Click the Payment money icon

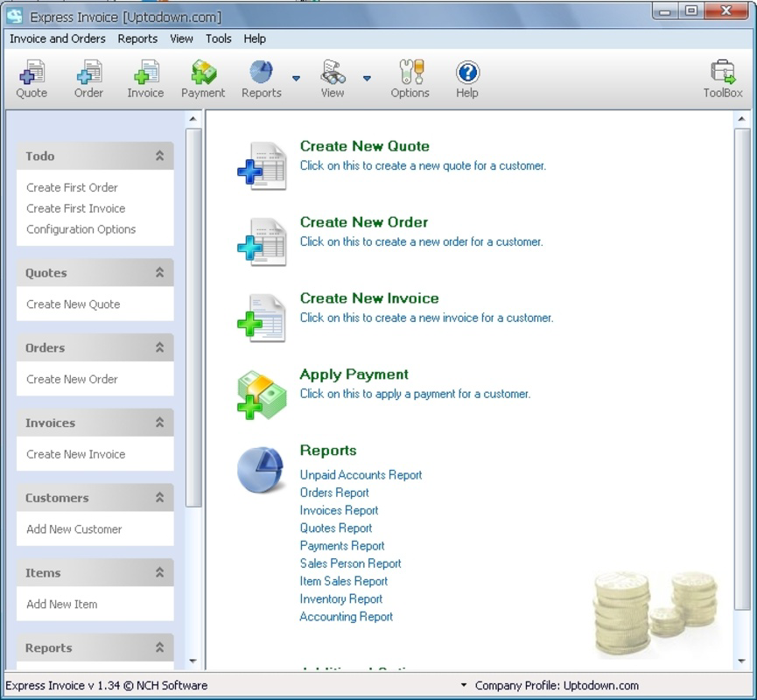[203, 79]
